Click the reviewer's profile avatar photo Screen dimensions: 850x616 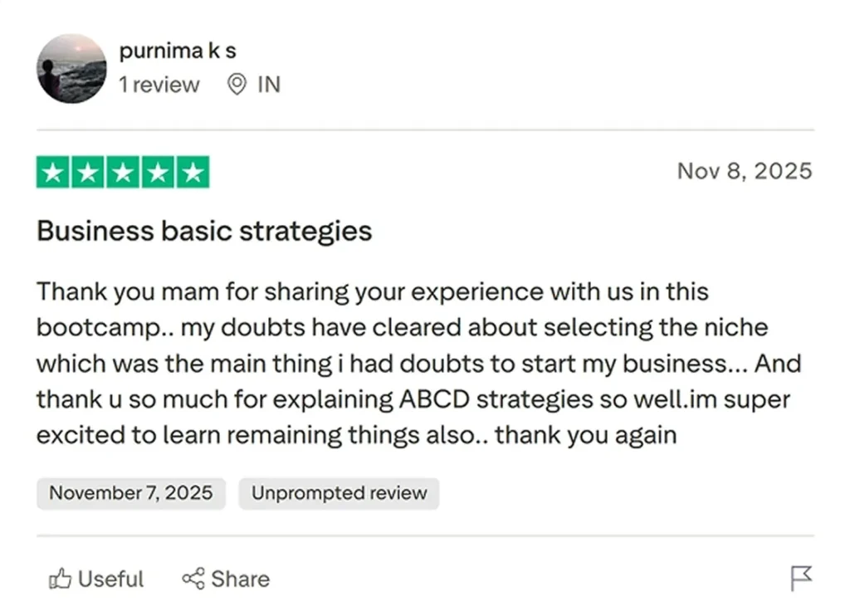(71, 68)
